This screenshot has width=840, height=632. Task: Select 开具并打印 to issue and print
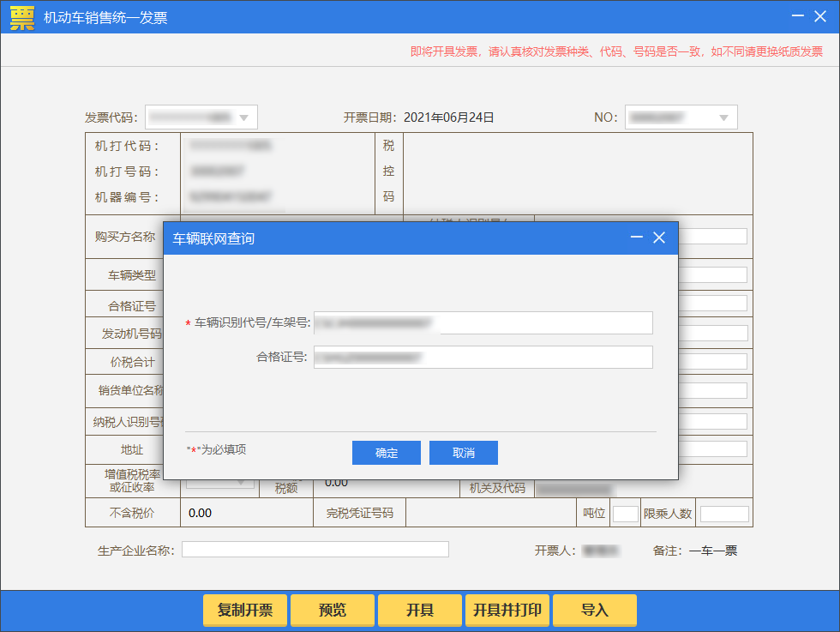tap(507, 611)
